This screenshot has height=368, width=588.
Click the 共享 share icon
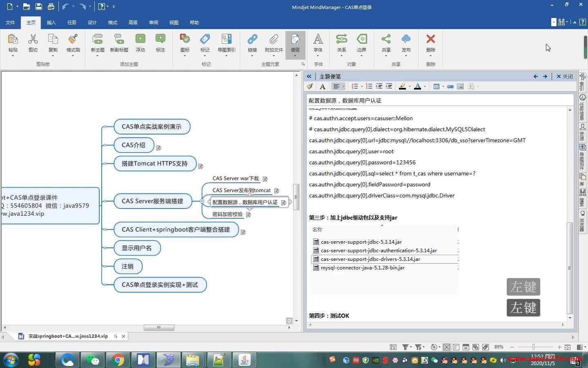click(386, 39)
